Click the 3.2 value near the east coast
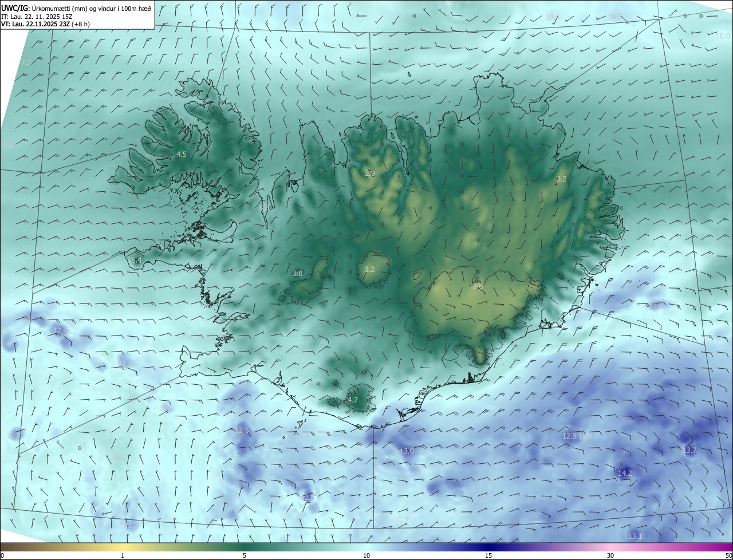 (x=561, y=179)
